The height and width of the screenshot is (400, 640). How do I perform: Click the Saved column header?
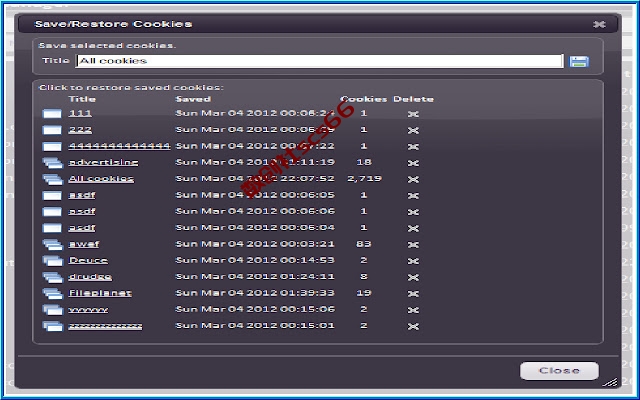coord(193,99)
